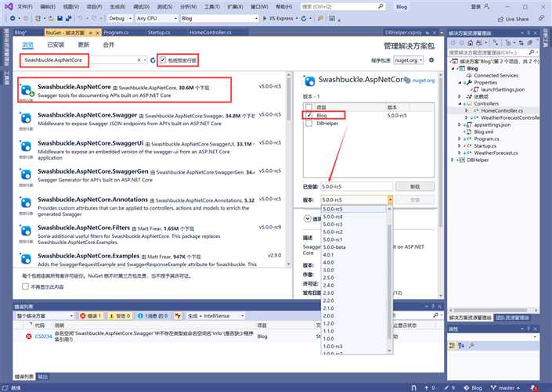The image size is (552, 392).
Task: Click Collapse All icon in Solution Explorer toolbar
Action: click(530, 43)
